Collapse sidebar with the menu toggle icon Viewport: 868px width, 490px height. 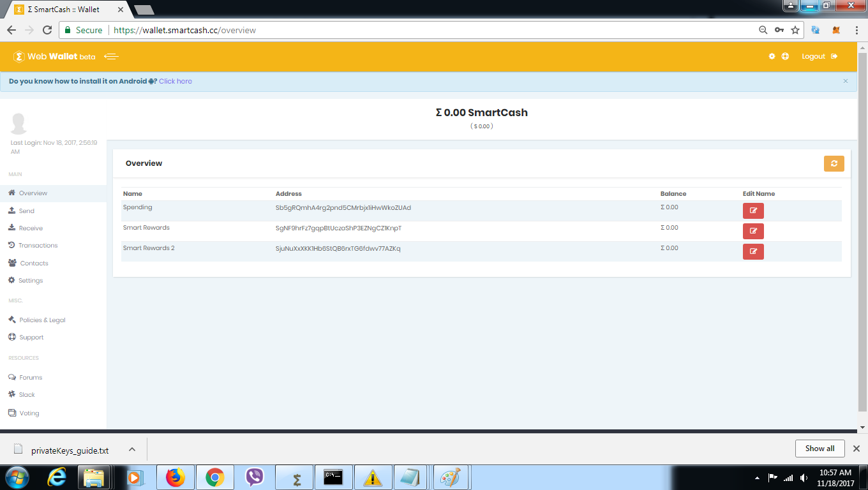click(x=111, y=56)
